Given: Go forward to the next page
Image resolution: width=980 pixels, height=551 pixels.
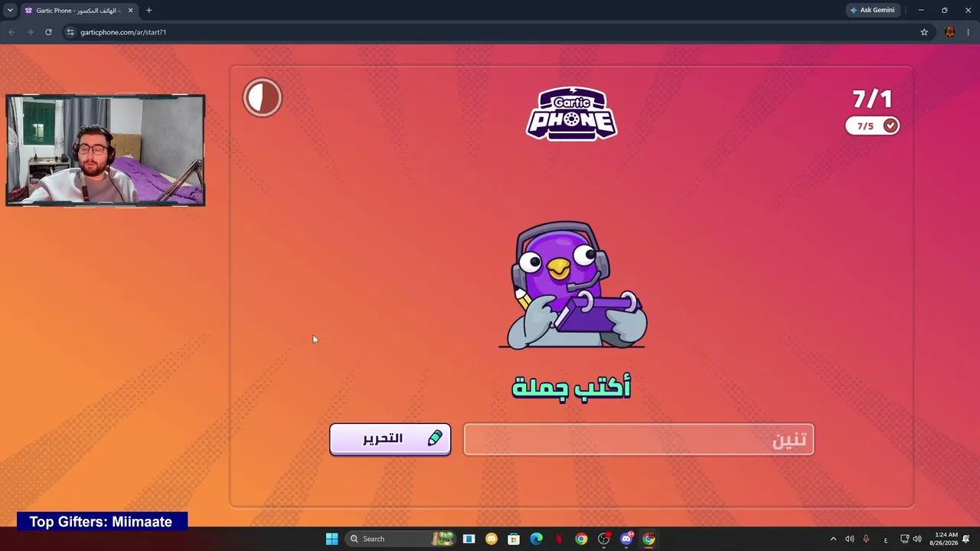Looking at the screenshot, I should 30,32.
